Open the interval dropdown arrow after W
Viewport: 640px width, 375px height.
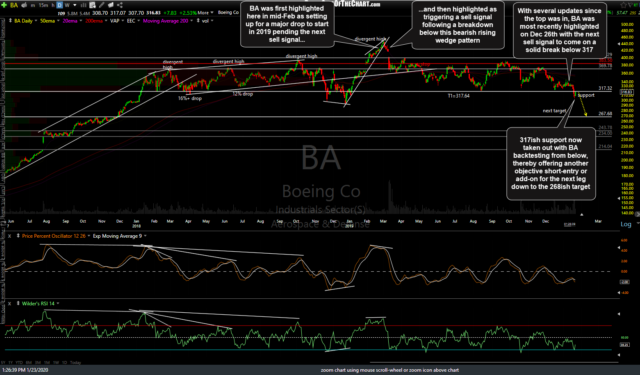[x=74, y=5]
